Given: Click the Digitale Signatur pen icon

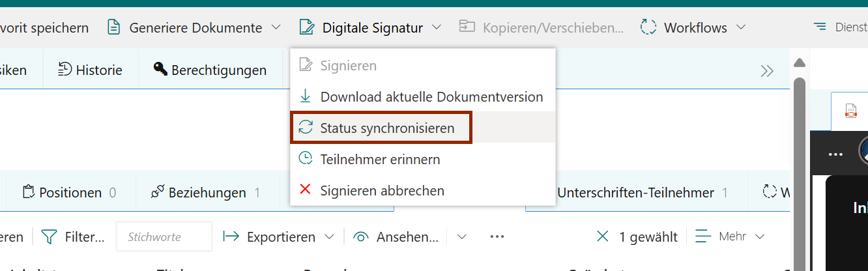Looking at the screenshot, I should click(306, 27).
